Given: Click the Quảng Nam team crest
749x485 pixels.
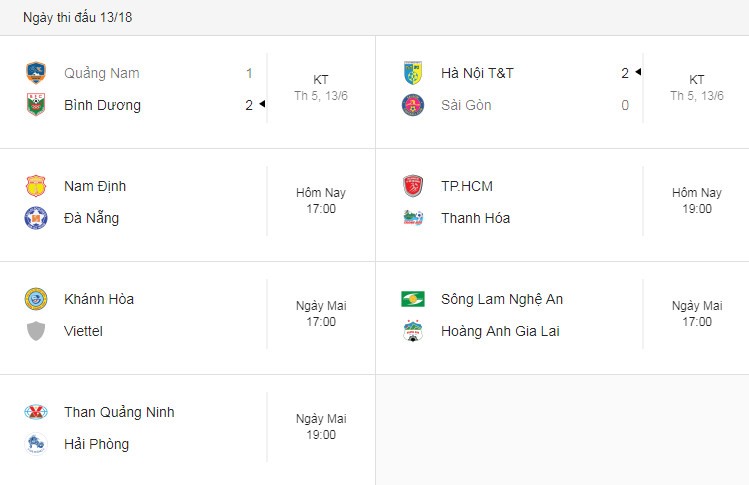Looking at the screenshot, I should point(36,73).
